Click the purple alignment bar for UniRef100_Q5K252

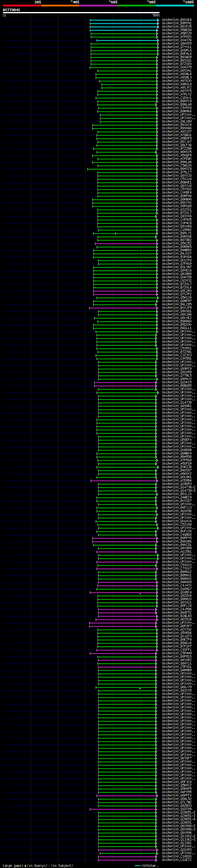(x=127, y=244)
